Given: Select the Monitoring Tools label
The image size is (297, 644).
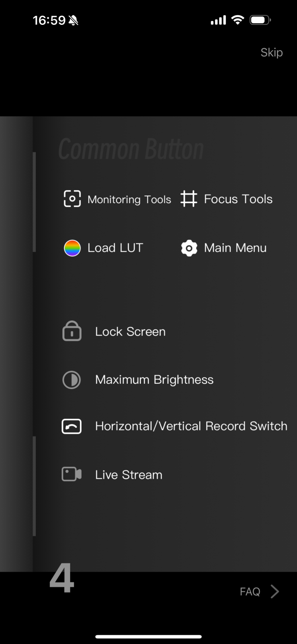Looking at the screenshot, I should point(129,200).
